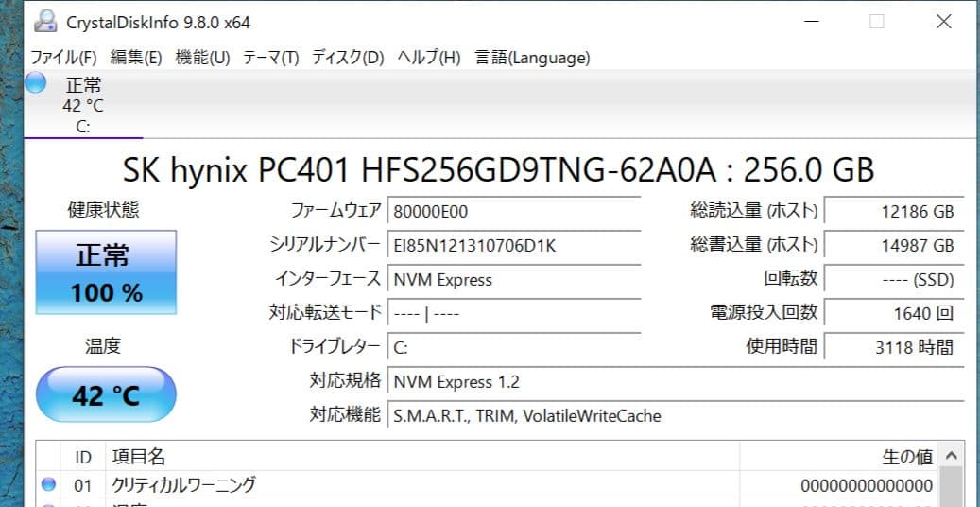Open the テーマ(T) menu

pyautogui.click(x=270, y=58)
